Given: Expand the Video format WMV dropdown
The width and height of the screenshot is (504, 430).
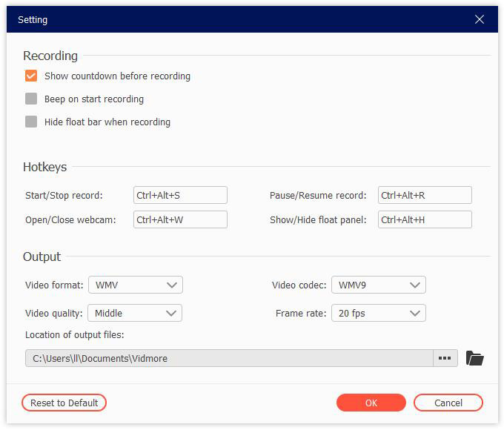Looking at the screenshot, I should (x=135, y=285).
